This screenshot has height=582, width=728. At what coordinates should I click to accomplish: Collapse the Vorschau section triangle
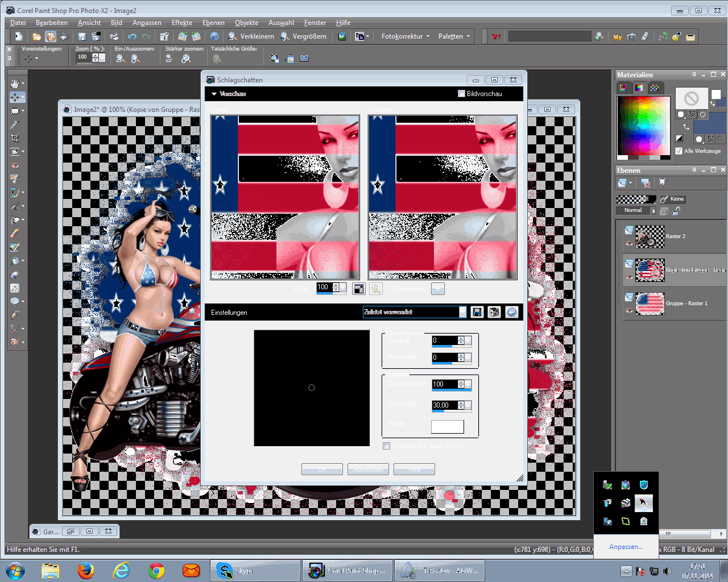pos(214,94)
